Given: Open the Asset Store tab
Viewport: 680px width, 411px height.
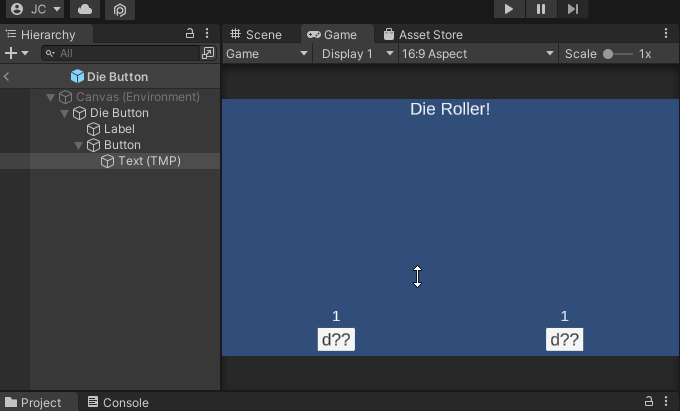Looking at the screenshot, I should 423,34.
